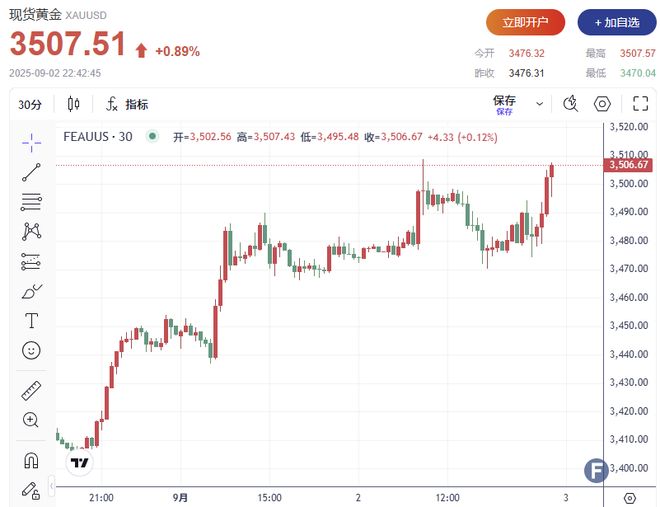Select the crosshair cursor tool

(x=31, y=141)
